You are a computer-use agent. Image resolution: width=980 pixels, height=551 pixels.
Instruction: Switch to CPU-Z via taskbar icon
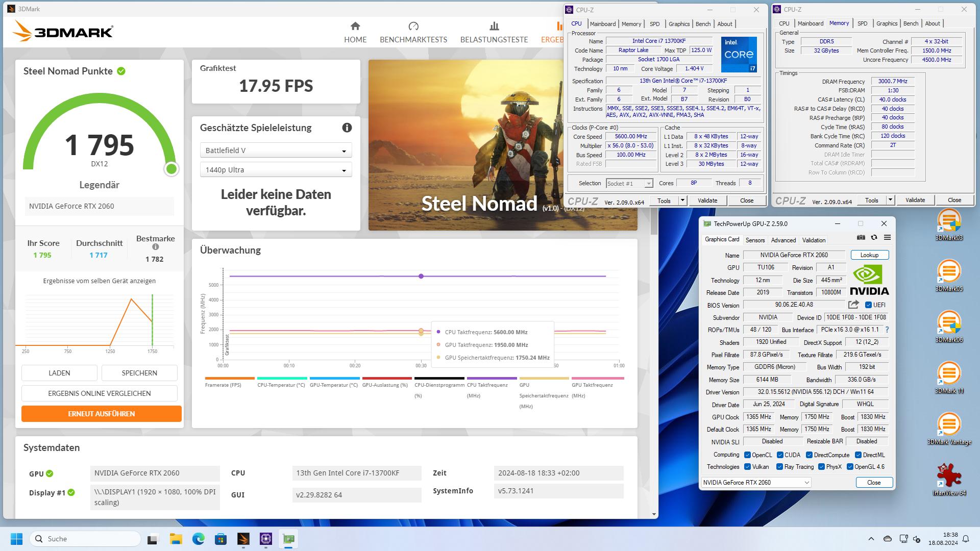(266, 539)
